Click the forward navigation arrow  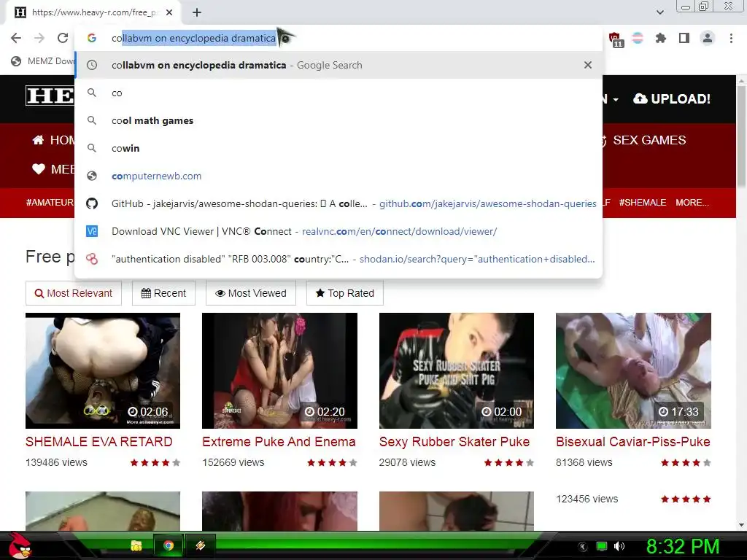coord(39,38)
